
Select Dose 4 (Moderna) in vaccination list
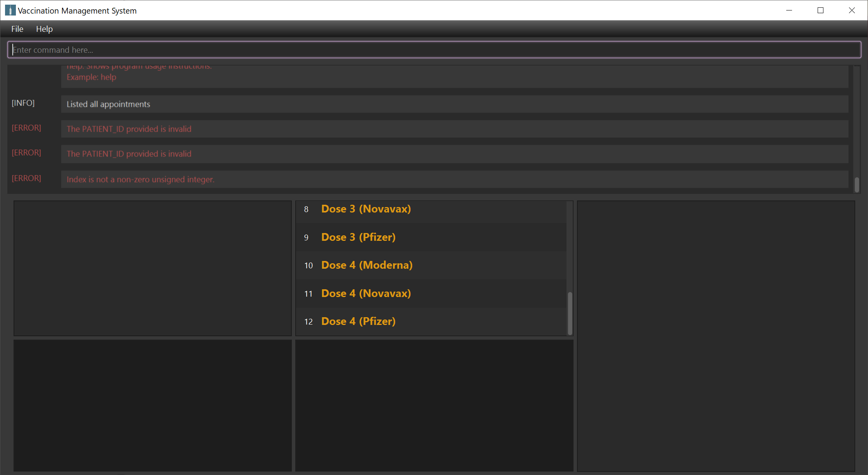(x=367, y=265)
